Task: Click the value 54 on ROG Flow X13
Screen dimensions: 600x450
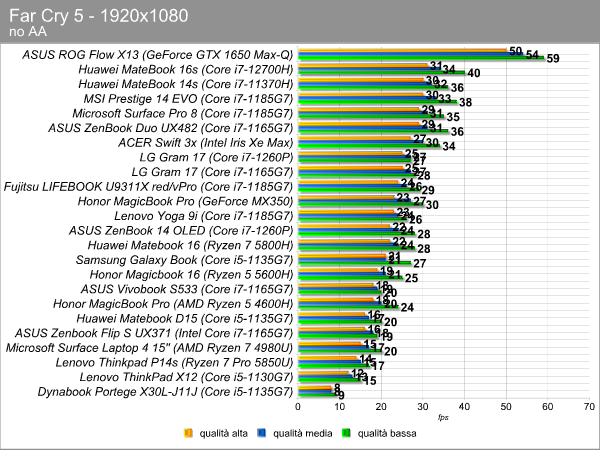Action: tap(532, 55)
